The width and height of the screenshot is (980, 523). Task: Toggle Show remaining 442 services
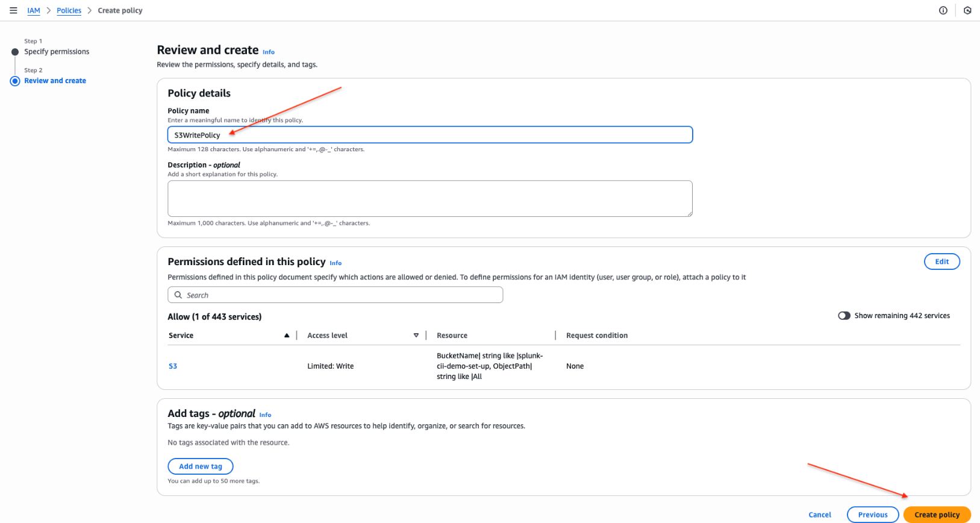(844, 316)
